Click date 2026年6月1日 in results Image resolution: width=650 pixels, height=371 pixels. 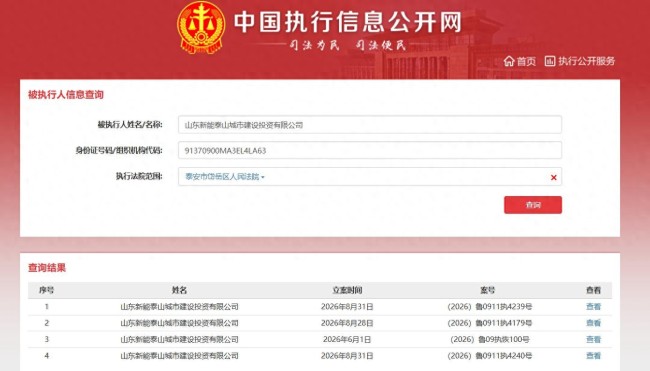(347, 339)
